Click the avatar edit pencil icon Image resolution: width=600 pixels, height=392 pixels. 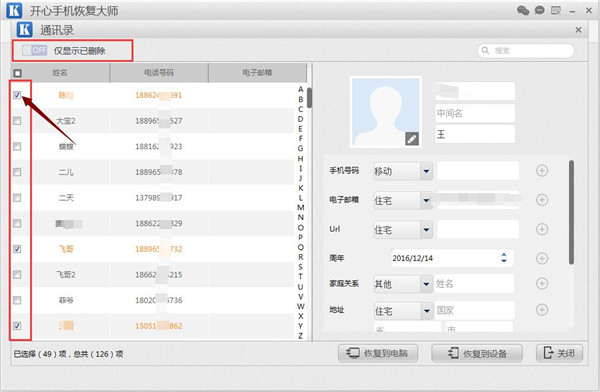(x=412, y=139)
